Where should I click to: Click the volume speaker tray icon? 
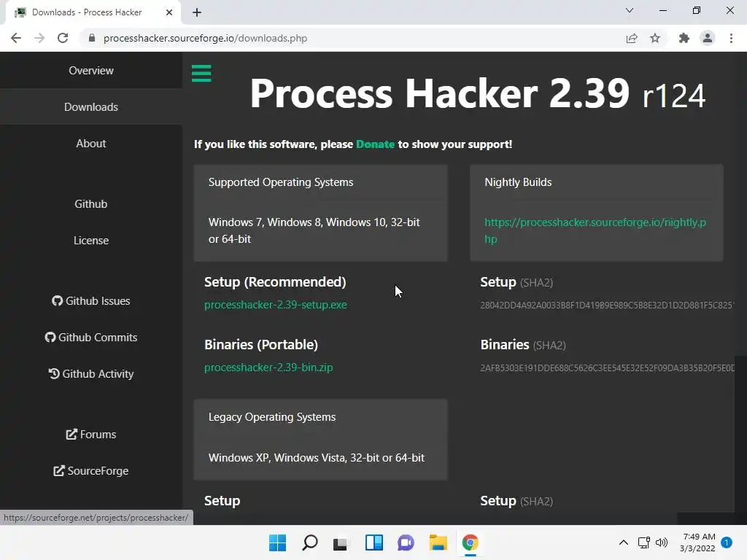(662, 542)
